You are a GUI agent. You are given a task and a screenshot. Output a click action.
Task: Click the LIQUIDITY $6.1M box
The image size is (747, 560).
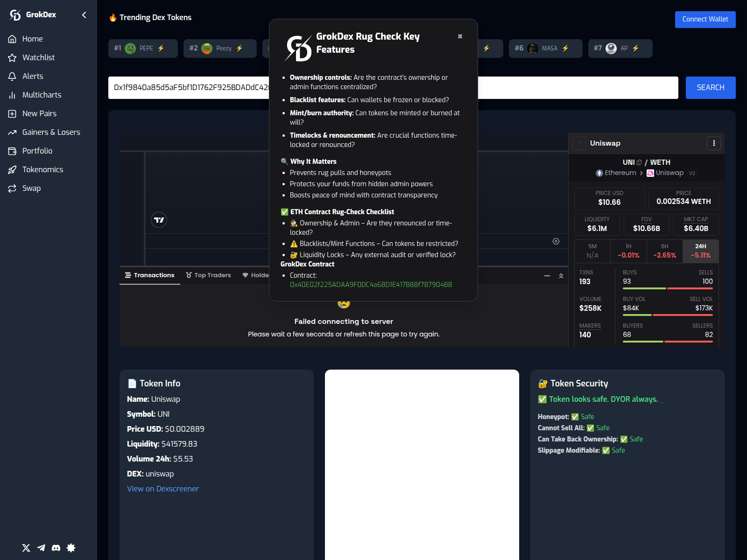[x=597, y=224]
